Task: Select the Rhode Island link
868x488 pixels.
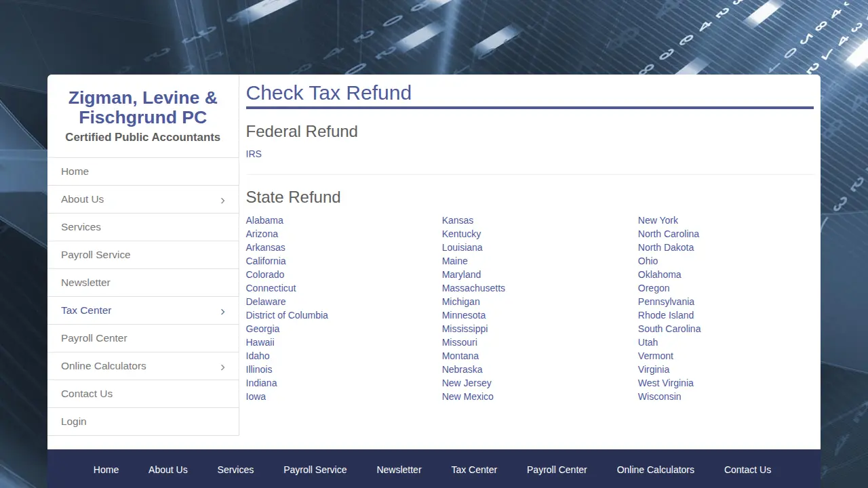Action: pyautogui.click(x=666, y=315)
